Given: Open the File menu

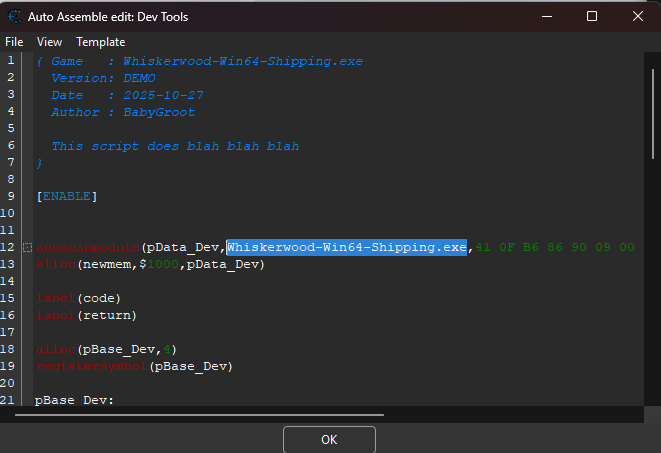Looking at the screenshot, I should (14, 42).
